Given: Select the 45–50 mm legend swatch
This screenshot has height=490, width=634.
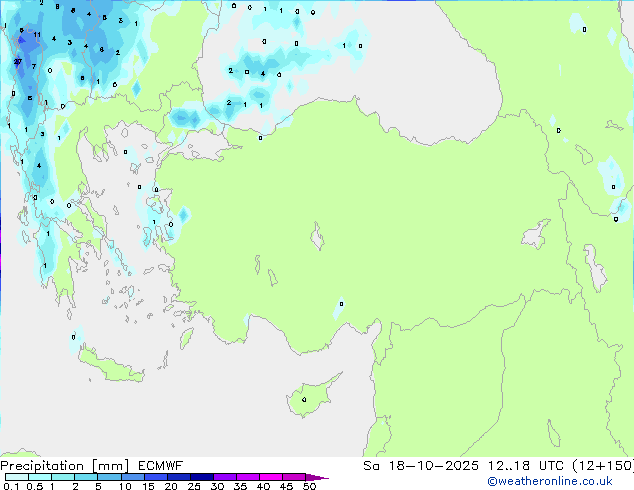Looking at the screenshot, I should 294,477.
